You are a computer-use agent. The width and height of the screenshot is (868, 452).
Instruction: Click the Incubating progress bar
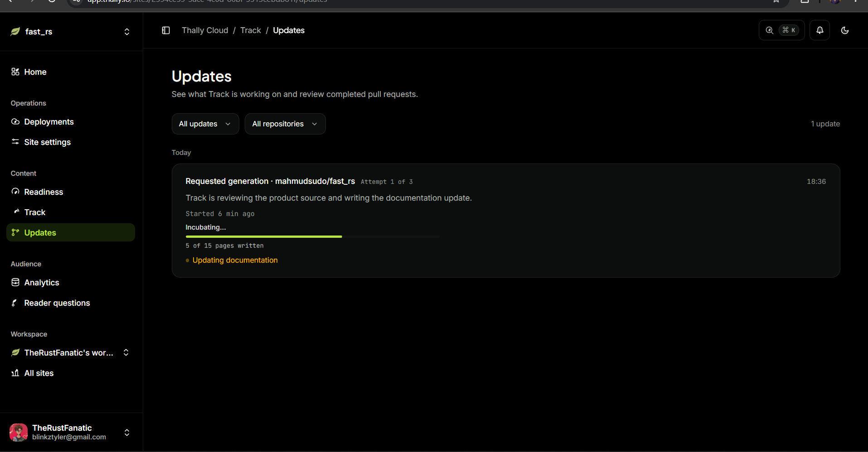click(312, 236)
